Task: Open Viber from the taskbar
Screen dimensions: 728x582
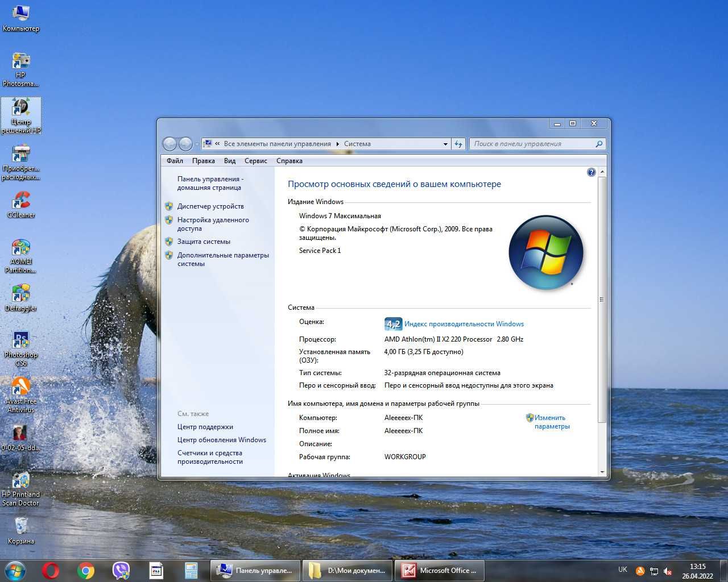Action: coord(121,571)
